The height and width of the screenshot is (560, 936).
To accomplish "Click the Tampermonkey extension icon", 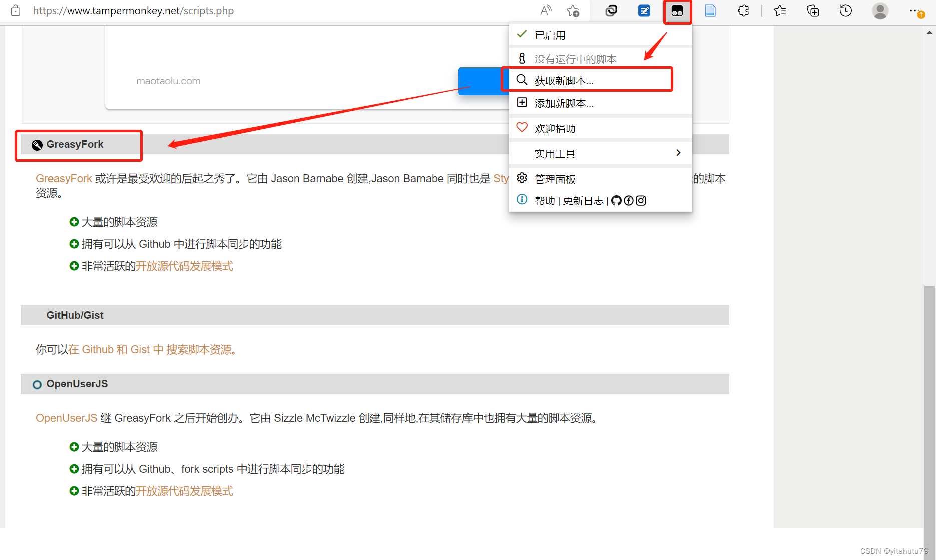I will click(x=677, y=11).
